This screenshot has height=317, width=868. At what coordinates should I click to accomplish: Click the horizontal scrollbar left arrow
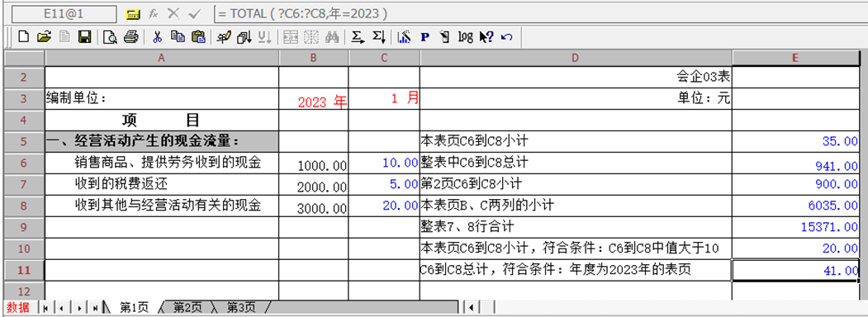click(472, 307)
